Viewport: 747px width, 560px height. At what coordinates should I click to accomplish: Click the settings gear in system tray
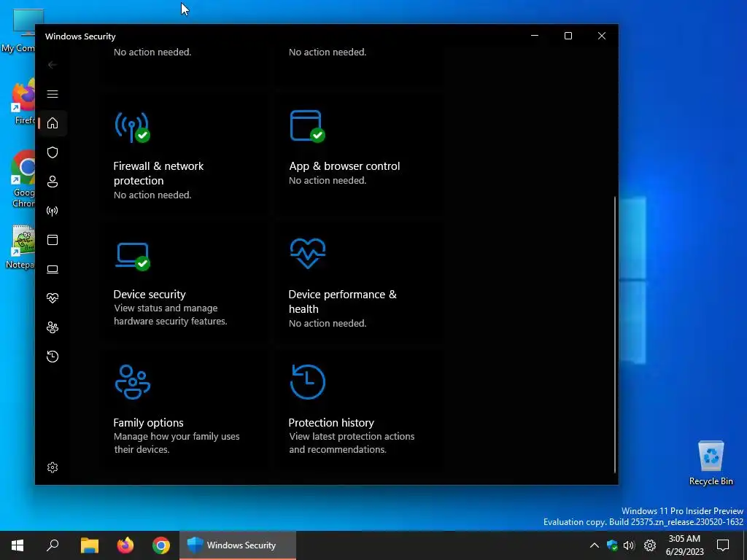[650, 545]
